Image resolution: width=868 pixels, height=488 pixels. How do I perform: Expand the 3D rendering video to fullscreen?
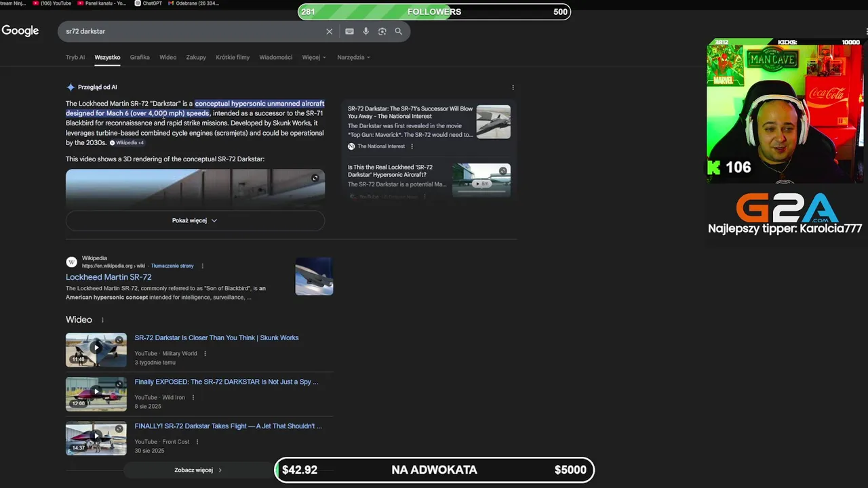pyautogui.click(x=315, y=178)
